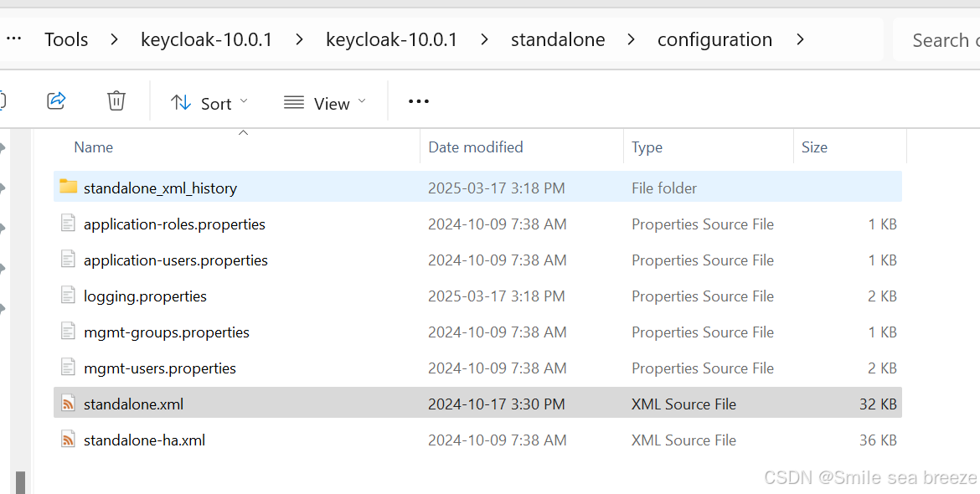The image size is (980, 494).
Task: Click the View layout icon
Action: [x=293, y=102]
